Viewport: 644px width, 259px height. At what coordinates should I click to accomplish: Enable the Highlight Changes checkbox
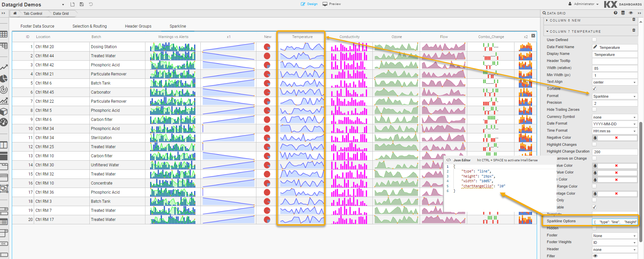pos(594,144)
